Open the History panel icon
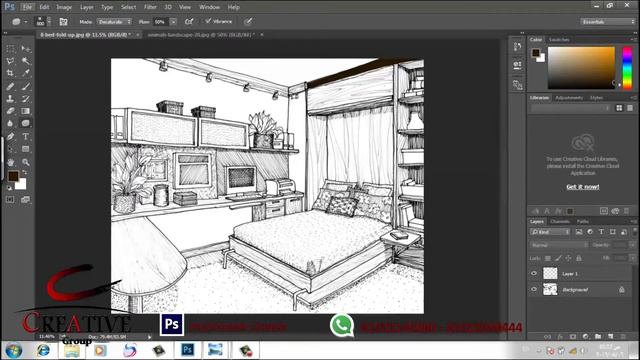The image size is (640, 360). pos(517,47)
